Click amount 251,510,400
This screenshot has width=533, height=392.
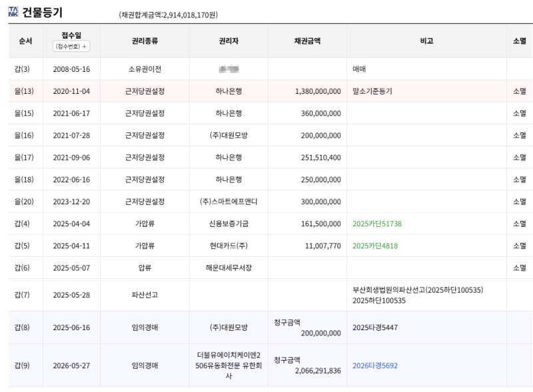(x=321, y=158)
